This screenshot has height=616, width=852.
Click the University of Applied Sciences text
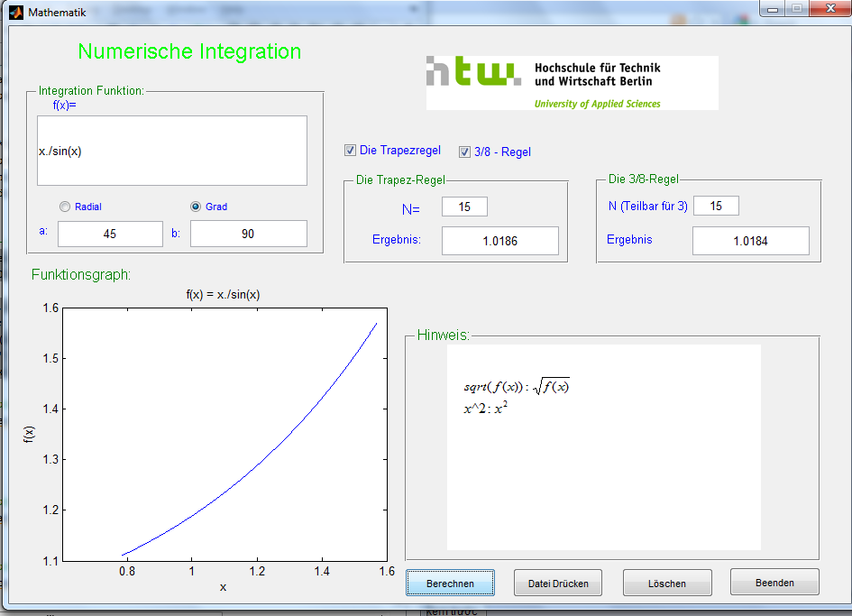click(597, 104)
